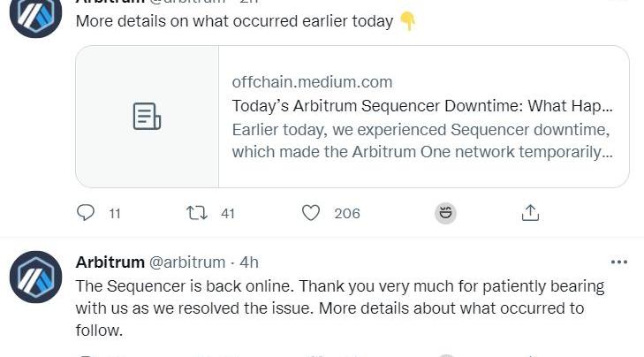The width and height of the screenshot is (644, 357).
Task: Click the share icon on the top tweet
Action: (x=530, y=213)
